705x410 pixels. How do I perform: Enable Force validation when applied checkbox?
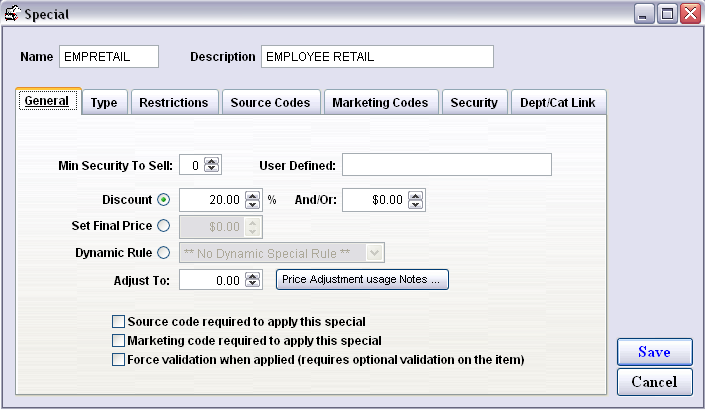118,360
